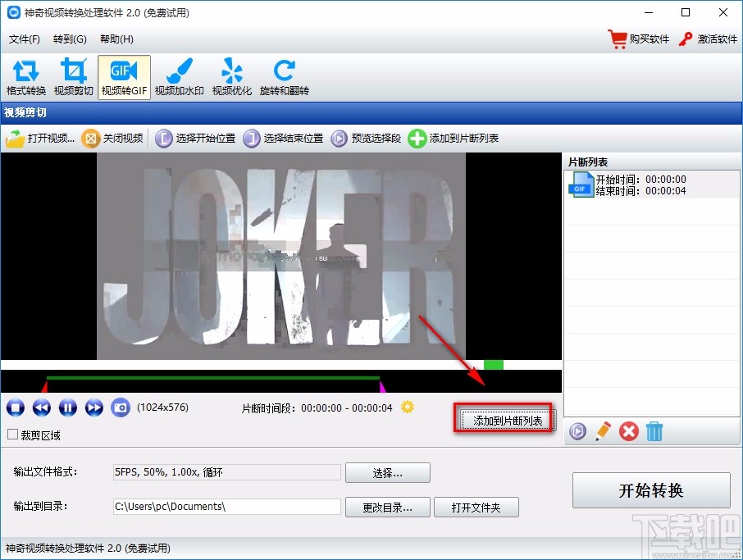Click the 选择... output format button

[388, 473]
